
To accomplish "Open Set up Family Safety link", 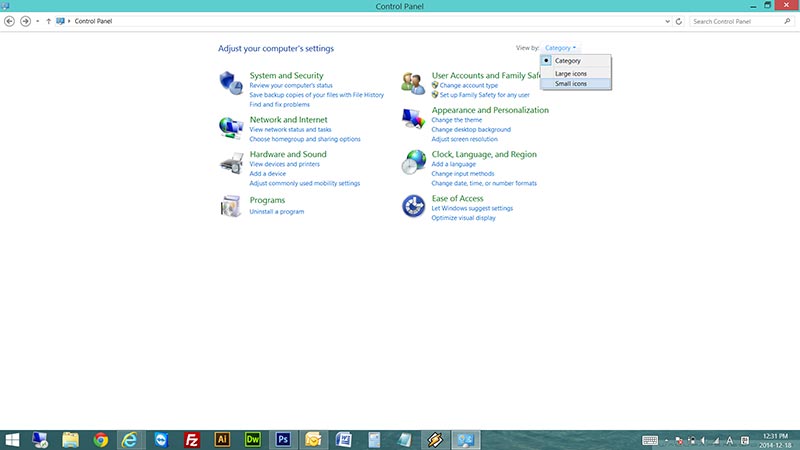I will 485,95.
